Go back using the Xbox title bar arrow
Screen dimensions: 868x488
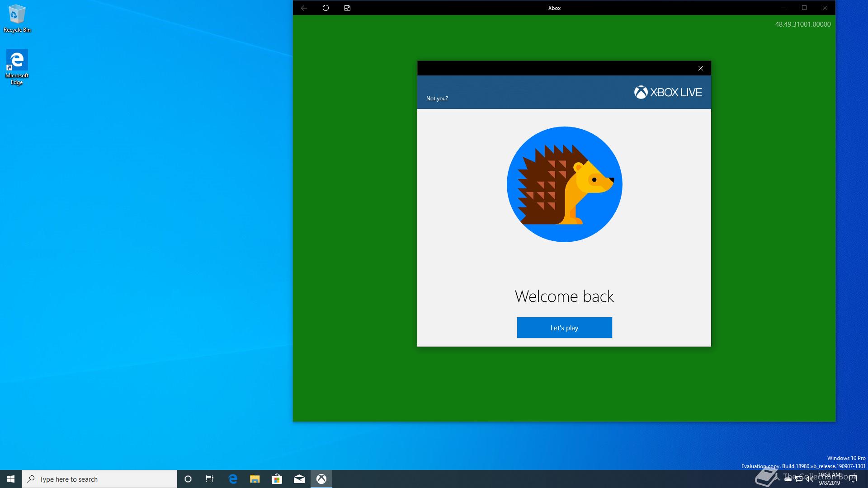[304, 8]
